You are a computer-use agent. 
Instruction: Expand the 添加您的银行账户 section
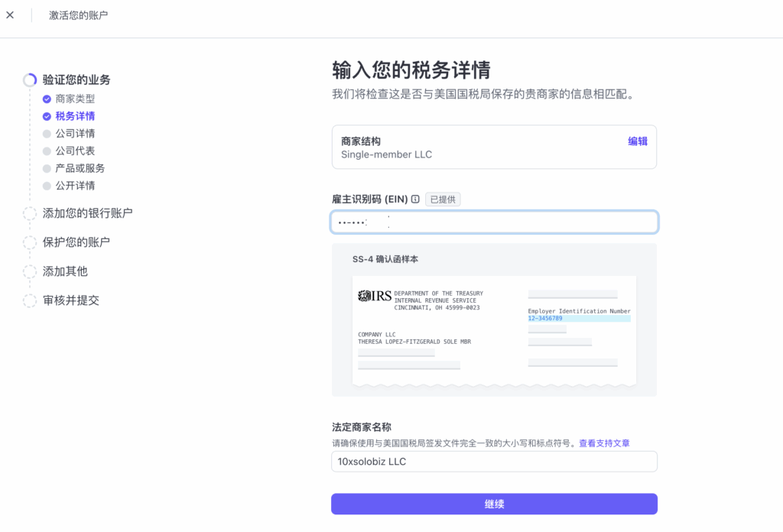pos(87,213)
